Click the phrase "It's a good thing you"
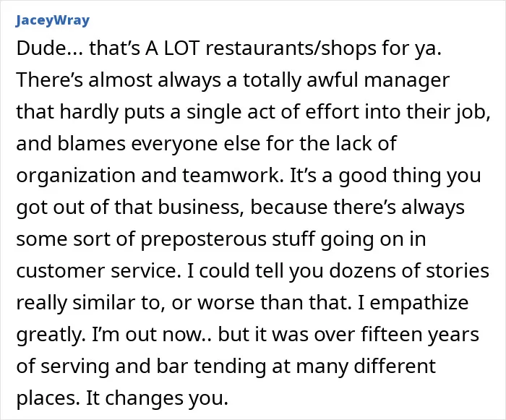 tap(385, 176)
